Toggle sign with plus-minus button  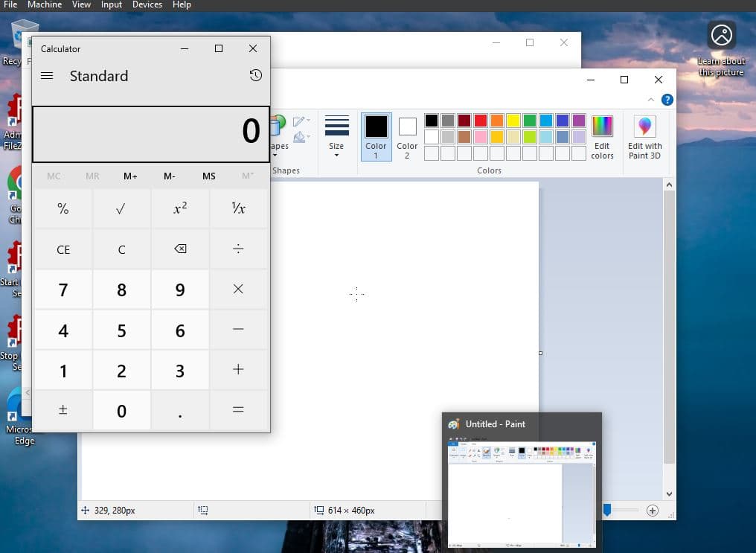63,410
